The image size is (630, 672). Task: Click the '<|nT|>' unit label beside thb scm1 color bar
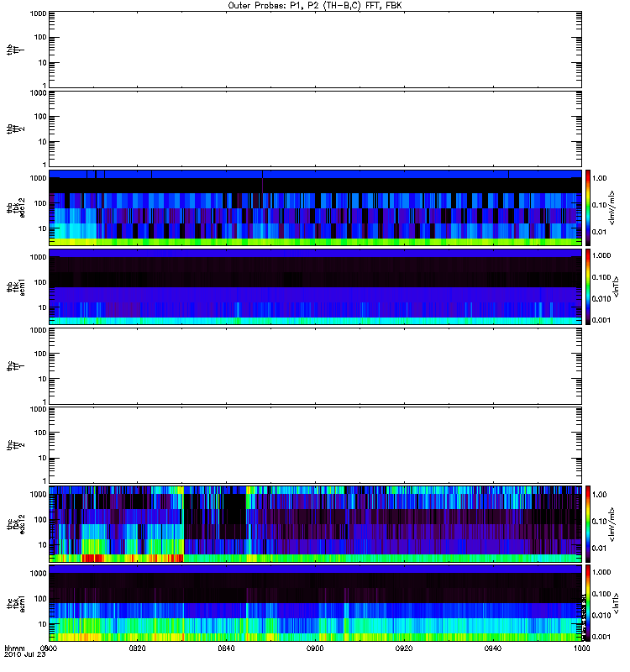pos(616,287)
